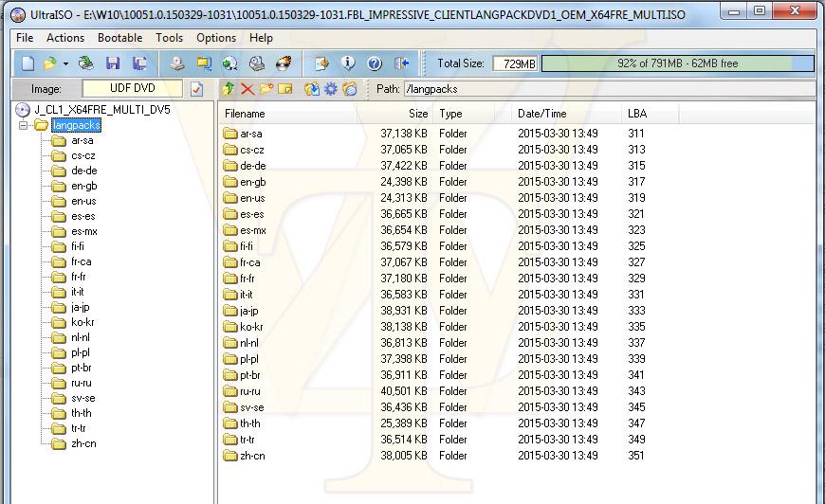Save the image using the floppy disk icon
The height and width of the screenshot is (504, 825).
(x=113, y=63)
